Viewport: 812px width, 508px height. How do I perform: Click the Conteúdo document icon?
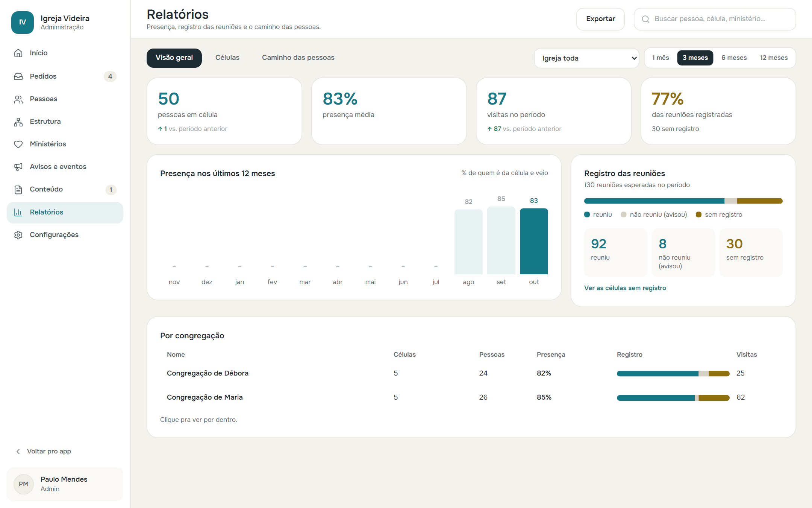coord(18,189)
